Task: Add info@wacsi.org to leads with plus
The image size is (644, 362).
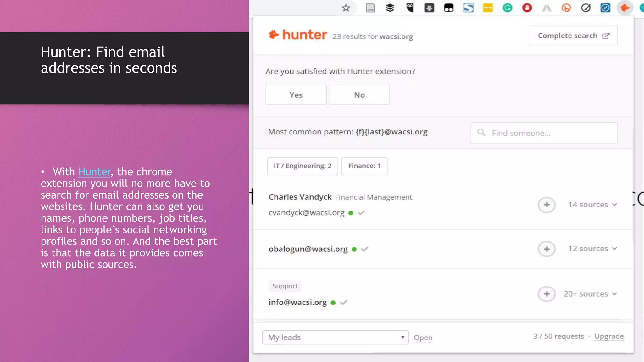Action: 547,294
